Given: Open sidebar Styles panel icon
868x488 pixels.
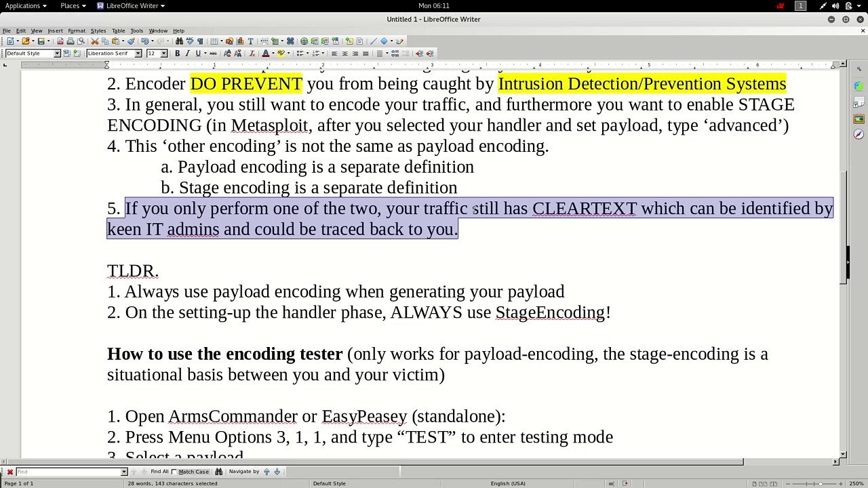Looking at the screenshot, I should (x=859, y=102).
